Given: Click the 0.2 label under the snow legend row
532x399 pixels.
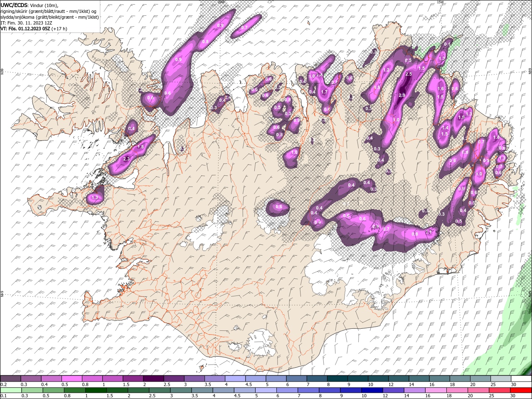Looking at the screenshot, I should click(x=4, y=384).
